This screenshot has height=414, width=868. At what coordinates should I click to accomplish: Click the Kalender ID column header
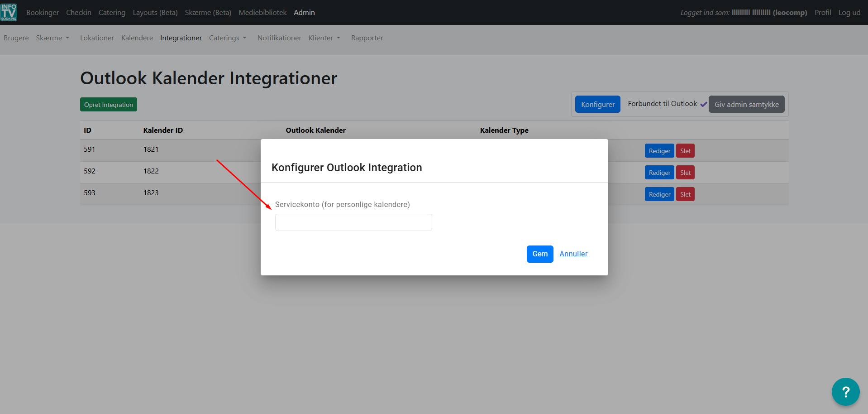[x=163, y=130]
